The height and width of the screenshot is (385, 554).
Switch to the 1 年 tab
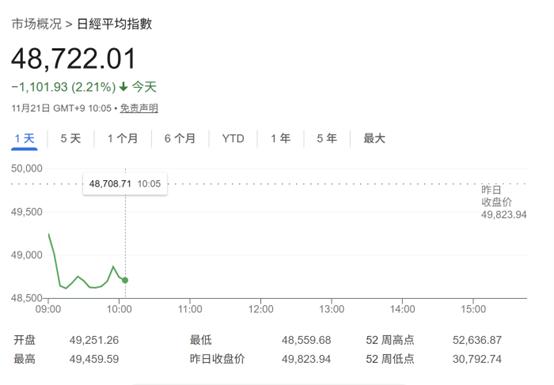(x=281, y=138)
